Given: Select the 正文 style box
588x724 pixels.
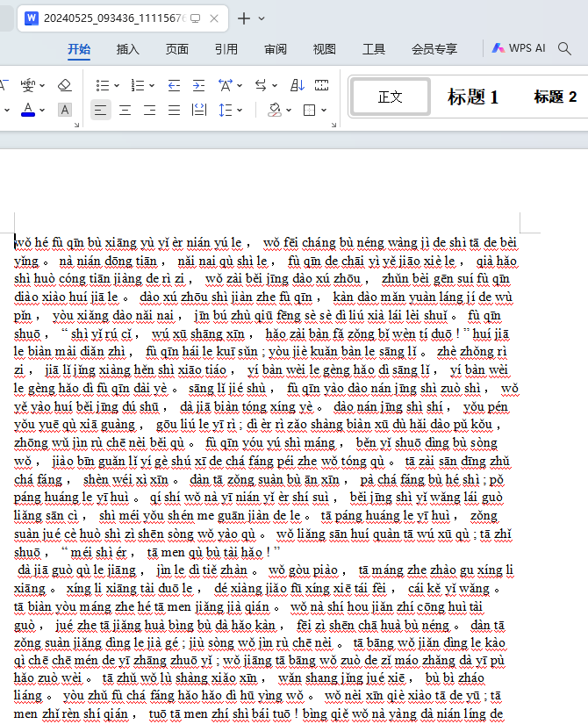Looking at the screenshot, I should (x=390, y=97).
